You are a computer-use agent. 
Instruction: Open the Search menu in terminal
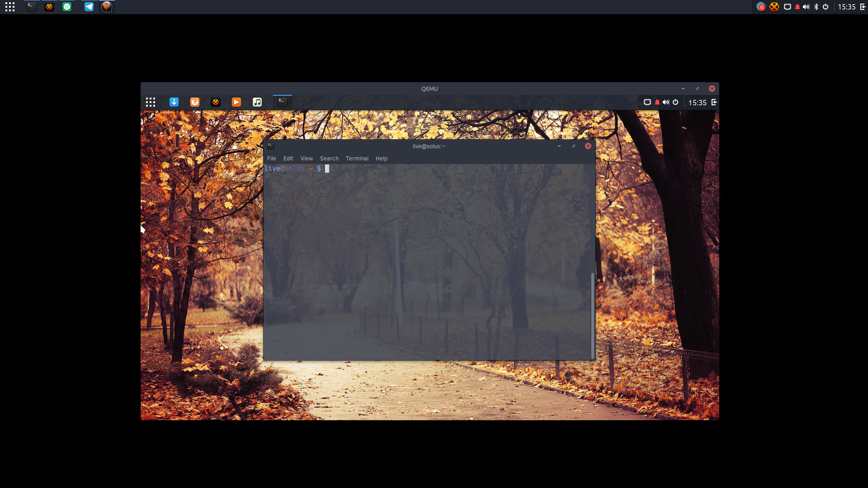click(x=329, y=159)
